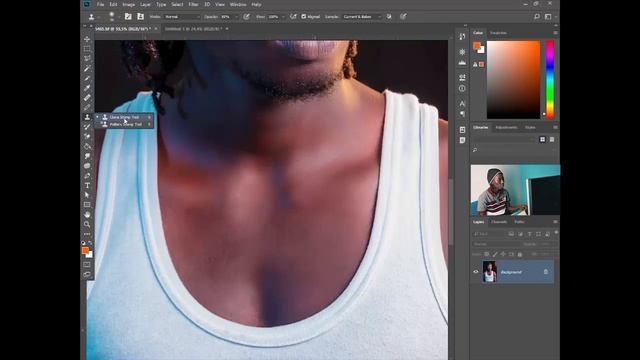Enable airbrush build-up effects
Screen dimensions: 640x360
coord(293,17)
